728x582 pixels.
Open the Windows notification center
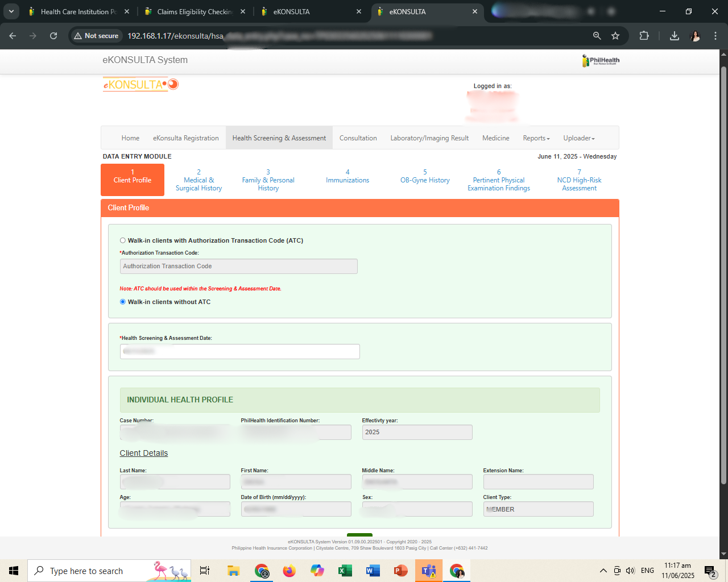tap(710, 571)
